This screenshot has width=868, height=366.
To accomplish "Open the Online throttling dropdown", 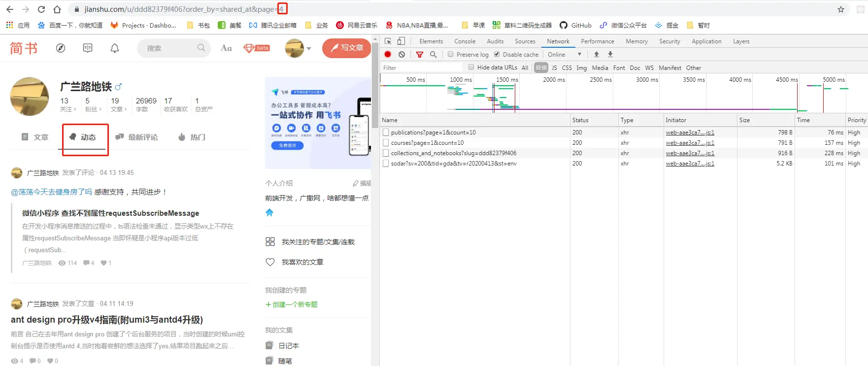I will pyautogui.click(x=565, y=54).
